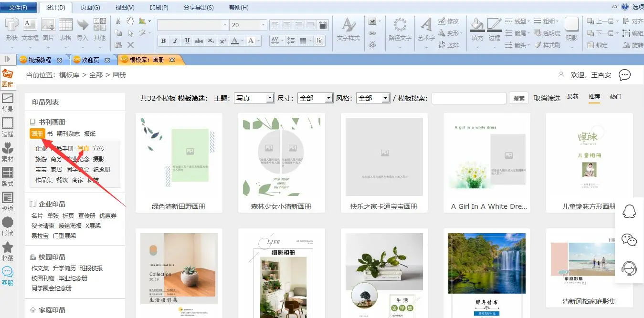
Task: Open the 尺寸 size filter dropdown
Action: pos(315,98)
